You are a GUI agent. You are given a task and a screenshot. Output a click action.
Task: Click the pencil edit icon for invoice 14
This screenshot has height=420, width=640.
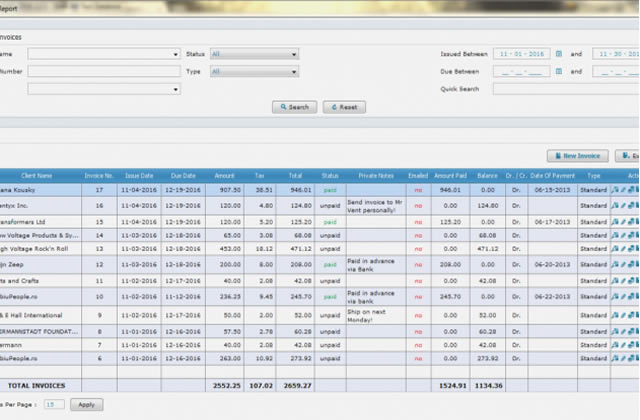622,235
